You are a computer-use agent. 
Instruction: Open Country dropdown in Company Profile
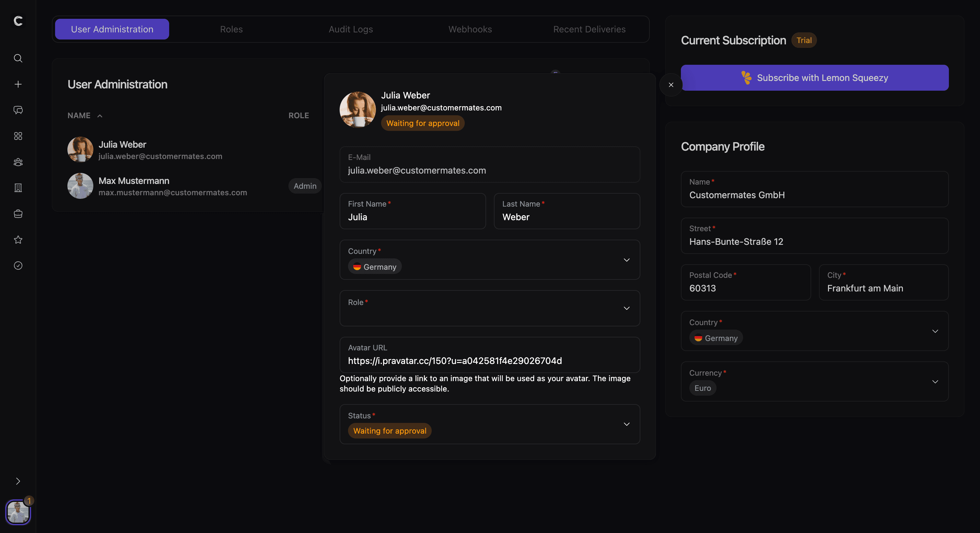tap(814, 331)
